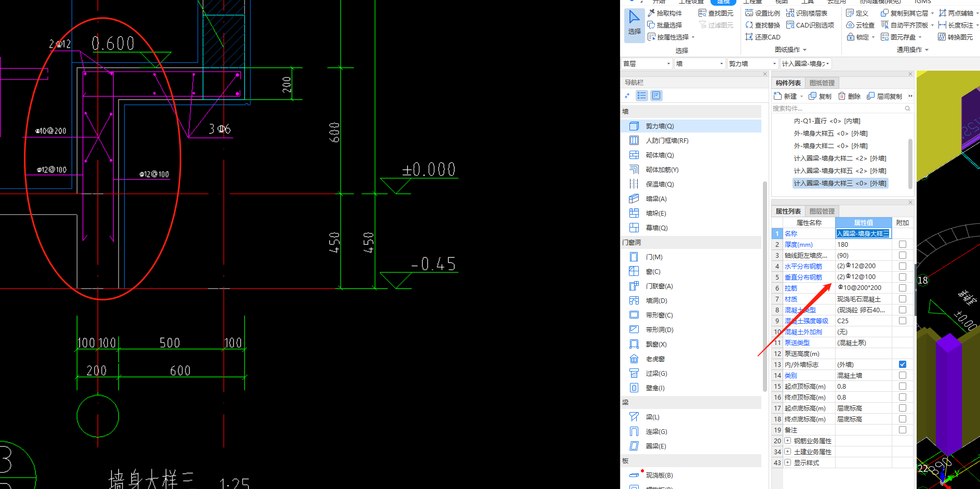This screenshot has height=489, width=980.
Task: Click the 查找图元 find element tool
Action: pyautogui.click(x=716, y=13)
